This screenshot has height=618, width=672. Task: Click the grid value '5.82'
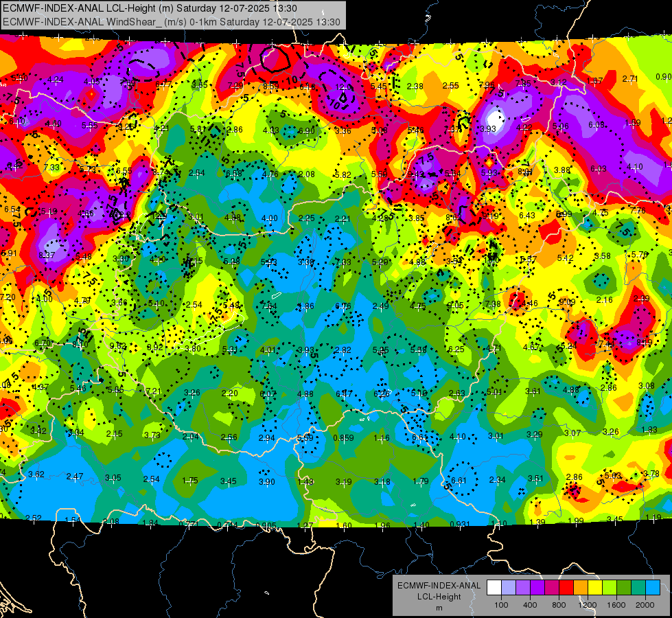[x=343, y=174]
